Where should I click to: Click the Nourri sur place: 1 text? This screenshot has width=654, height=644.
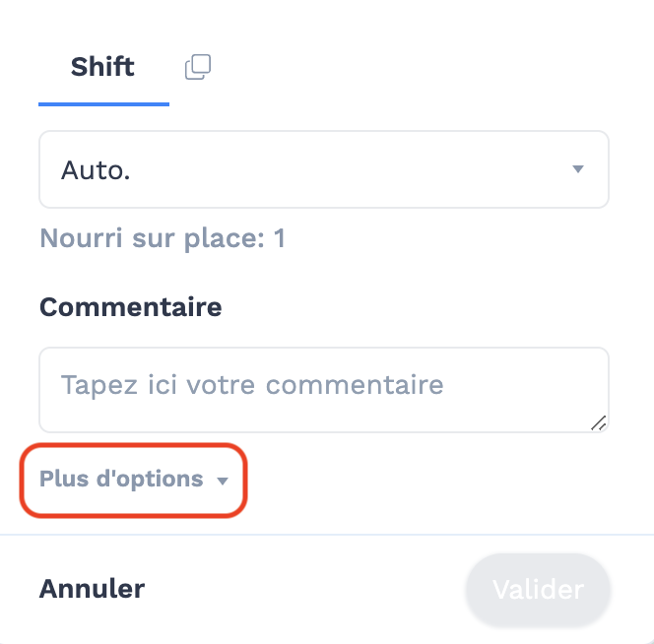pos(163,238)
